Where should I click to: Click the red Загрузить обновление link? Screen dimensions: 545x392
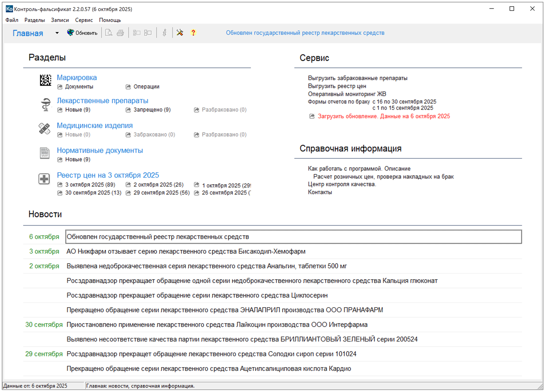(x=383, y=116)
